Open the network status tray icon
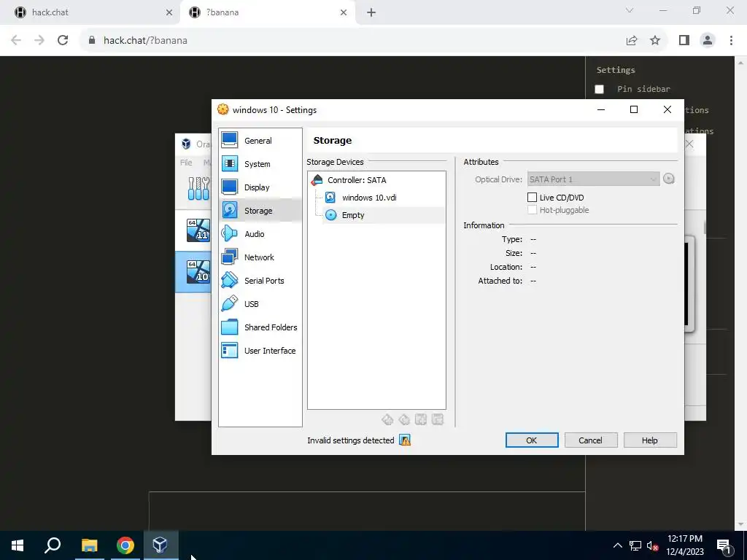 pyautogui.click(x=635, y=545)
